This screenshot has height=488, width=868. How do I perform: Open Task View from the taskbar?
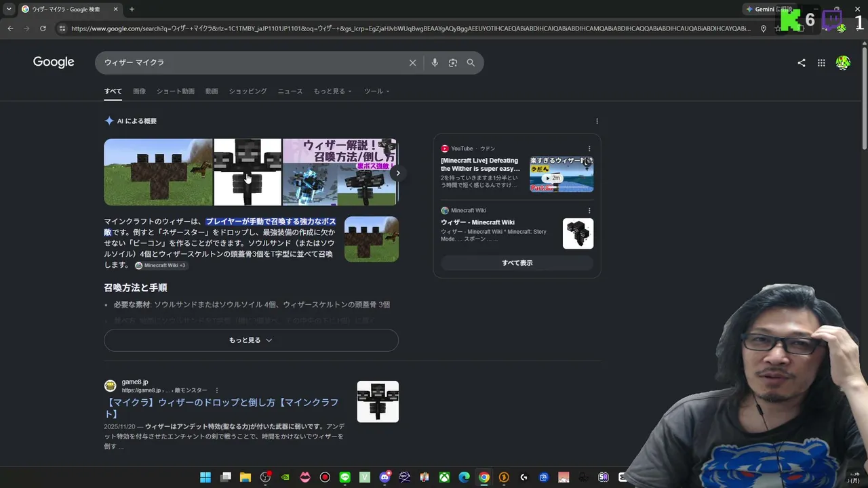point(226,477)
